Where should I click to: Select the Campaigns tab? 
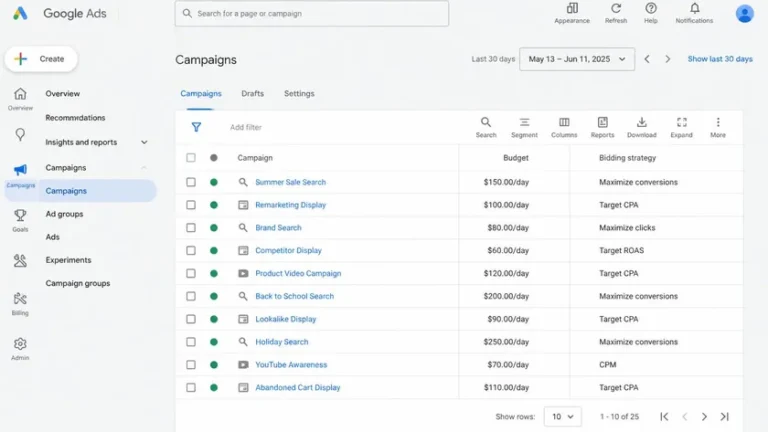click(201, 94)
